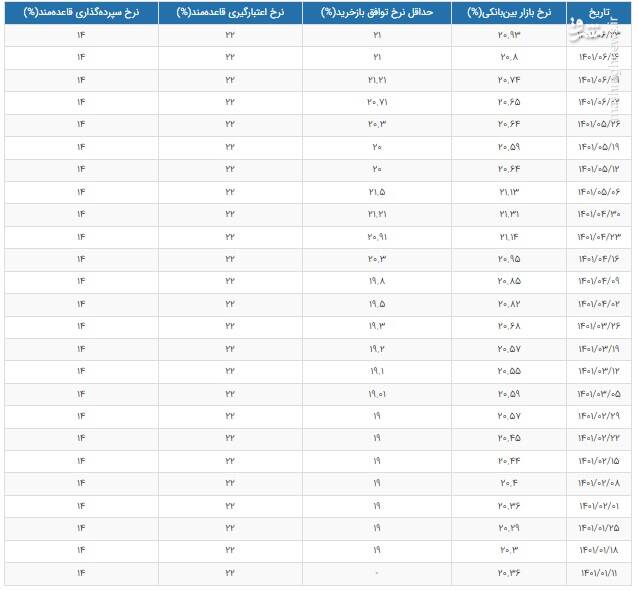This screenshot has height=590, width=638.
Task: Click the date cell 1401/04/30
Action: tap(598, 214)
